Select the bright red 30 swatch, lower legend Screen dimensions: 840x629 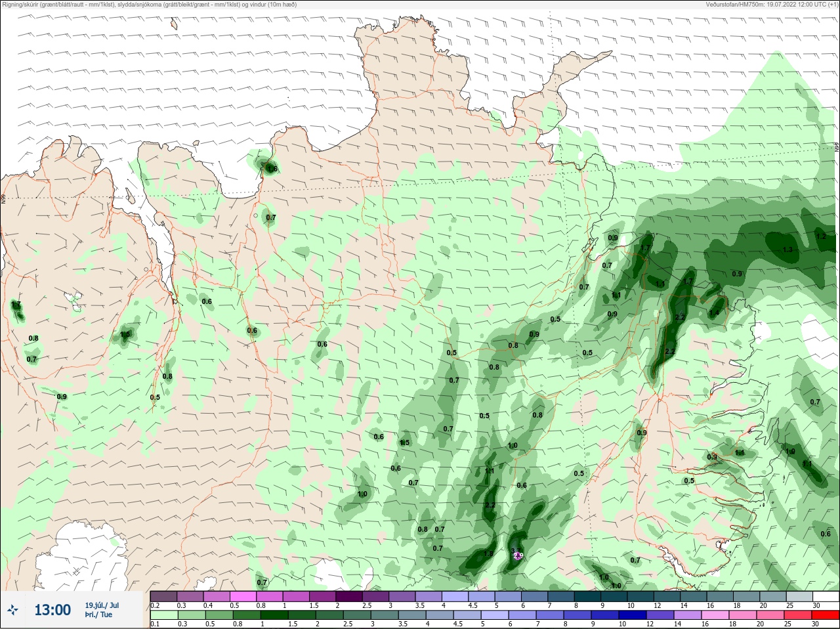click(x=826, y=615)
